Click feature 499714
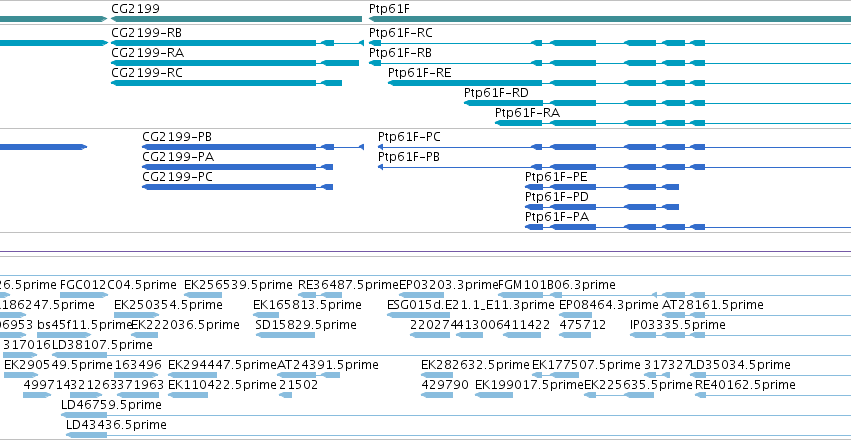851x440 pixels. click(x=37, y=396)
